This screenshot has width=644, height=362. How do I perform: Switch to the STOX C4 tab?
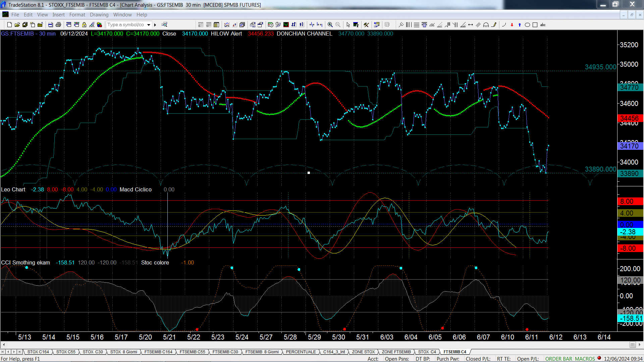pos(427,352)
